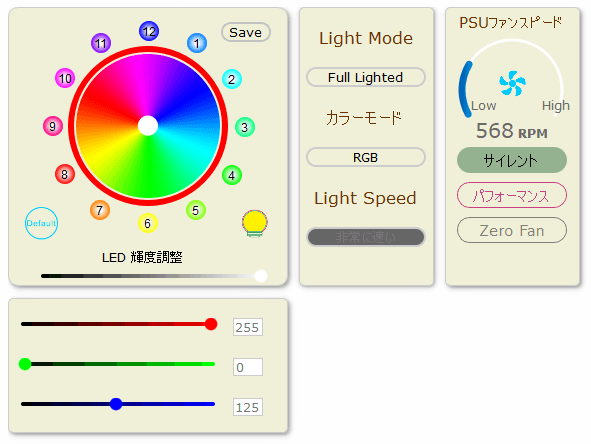Click the red value field showing 255

(248, 327)
